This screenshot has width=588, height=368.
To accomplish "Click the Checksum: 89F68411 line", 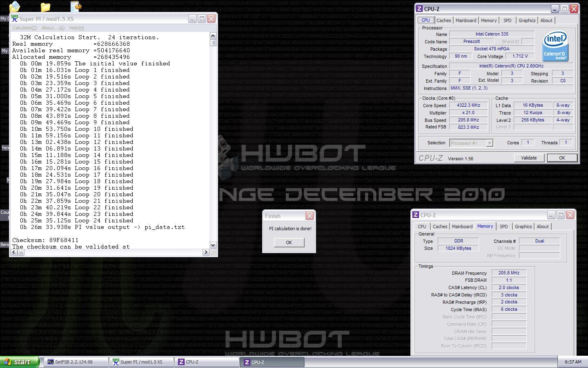I will [45, 240].
